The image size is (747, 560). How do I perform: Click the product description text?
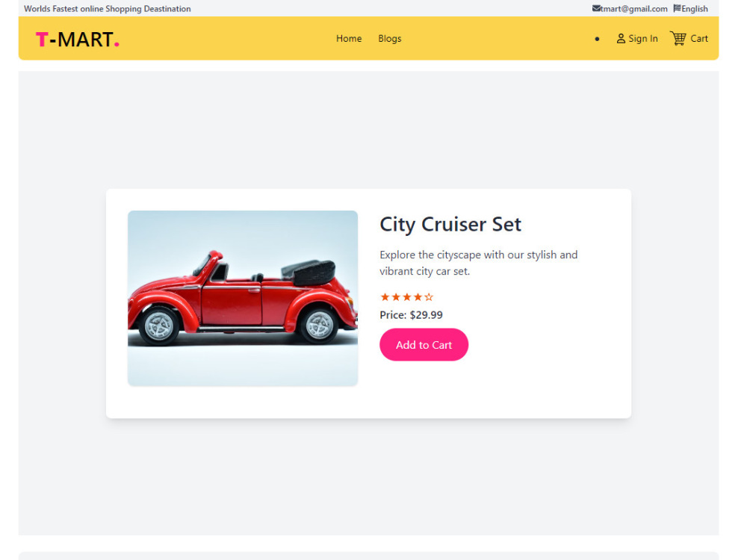[x=478, y=263]
